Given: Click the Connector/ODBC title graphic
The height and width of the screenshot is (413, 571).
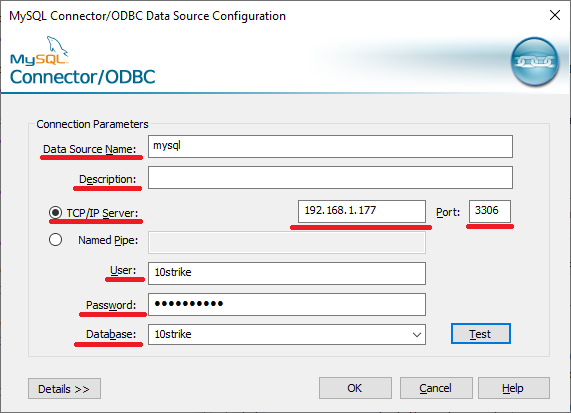Looking at the screenshot, I should click(x=83, y=77).
